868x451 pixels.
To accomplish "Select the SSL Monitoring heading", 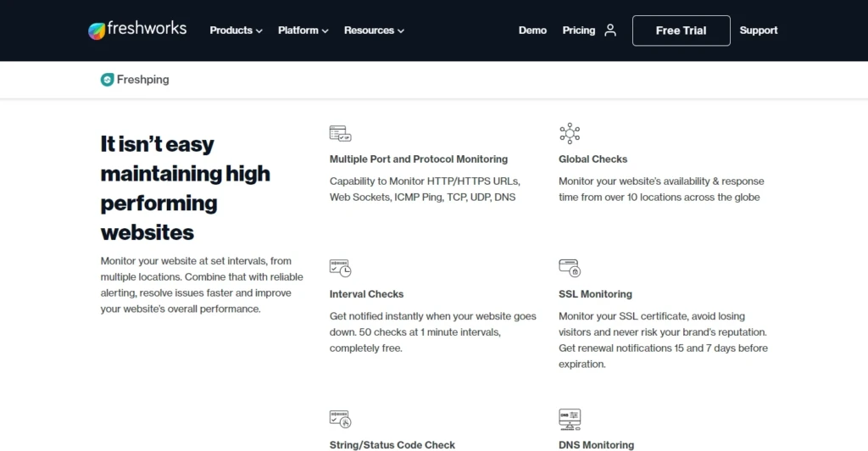I will pos(595,294).
